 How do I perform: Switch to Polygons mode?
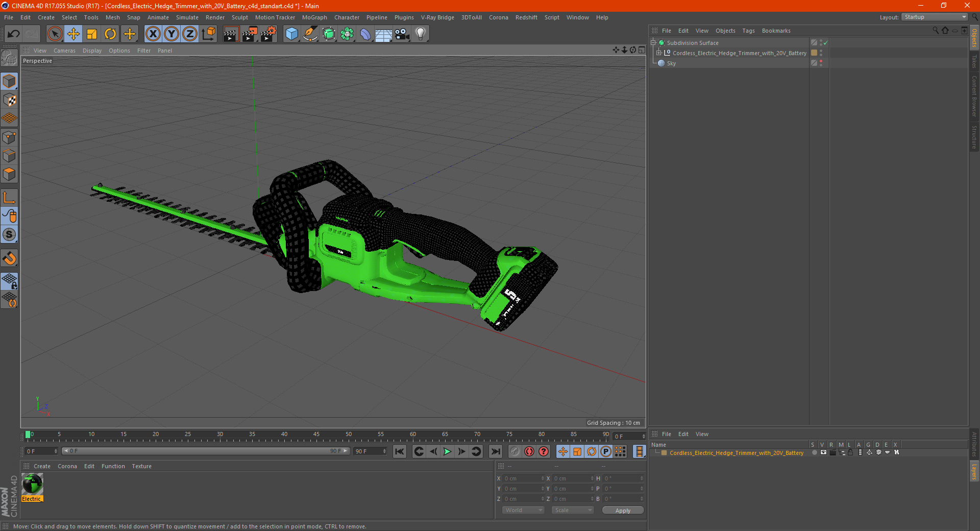pyautogui.click(x=9, y=174)
